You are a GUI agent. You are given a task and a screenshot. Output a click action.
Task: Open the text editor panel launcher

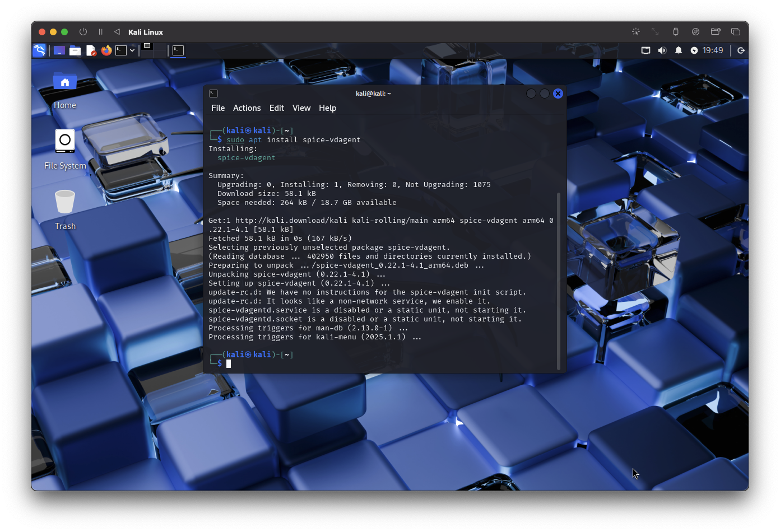(x=91, y=50)
